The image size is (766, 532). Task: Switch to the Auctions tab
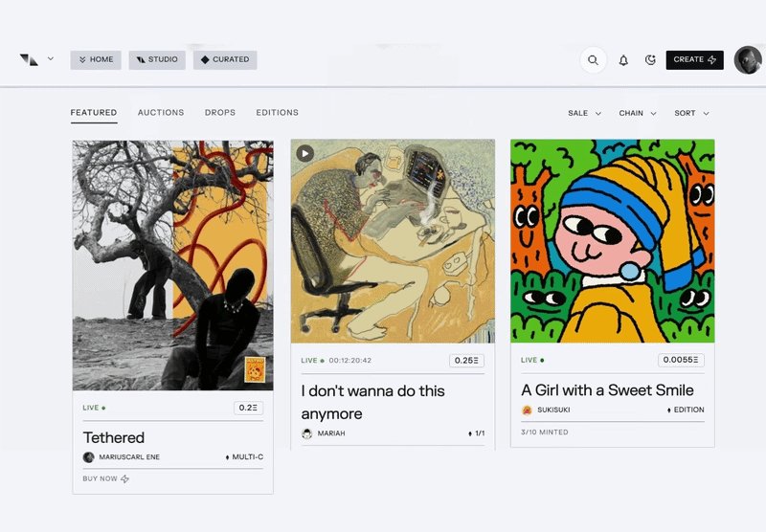[x=161, y=113]
